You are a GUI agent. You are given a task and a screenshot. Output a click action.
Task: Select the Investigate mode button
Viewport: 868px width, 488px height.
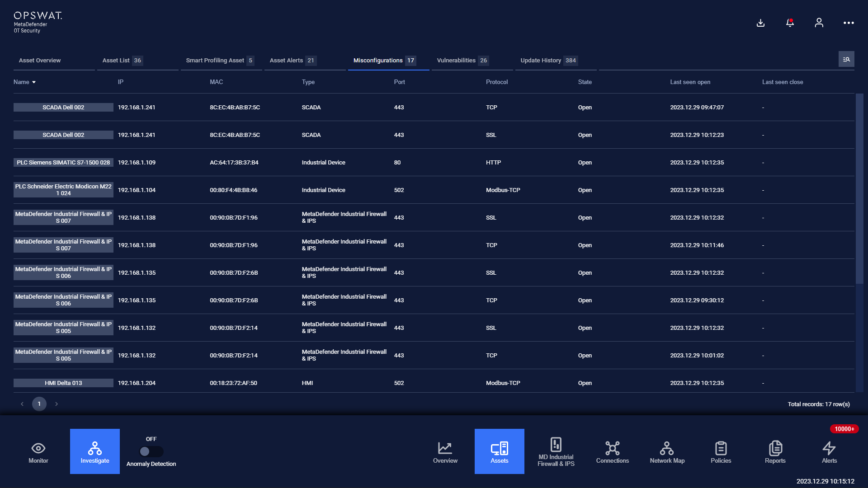(x=95, y=451)
